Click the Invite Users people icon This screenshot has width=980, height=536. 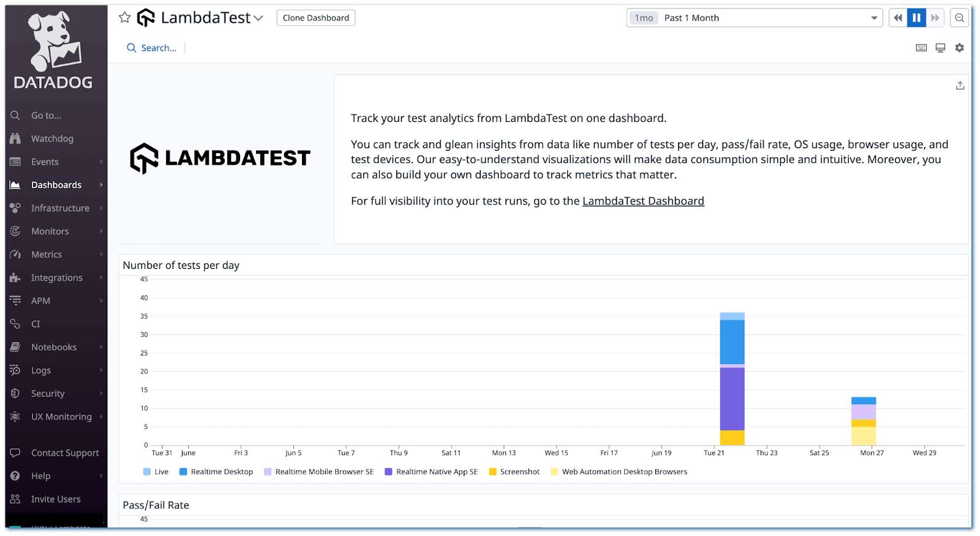point(15,499)
